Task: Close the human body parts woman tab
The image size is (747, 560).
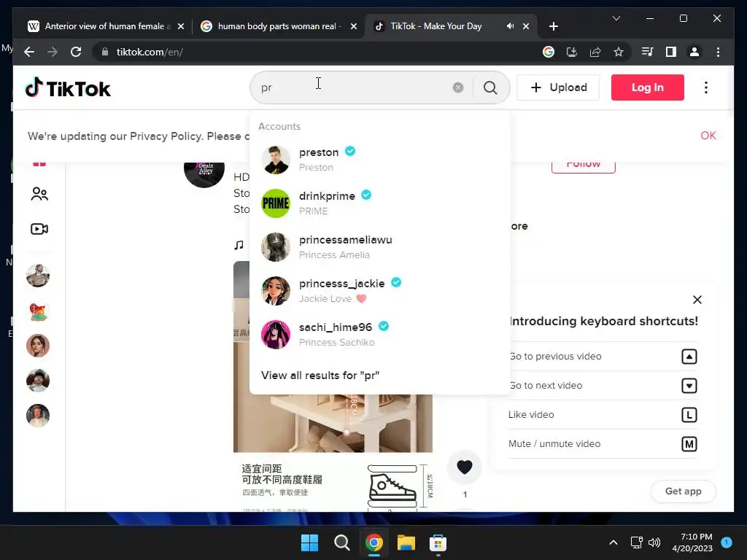Action: [x=354, y=26]
